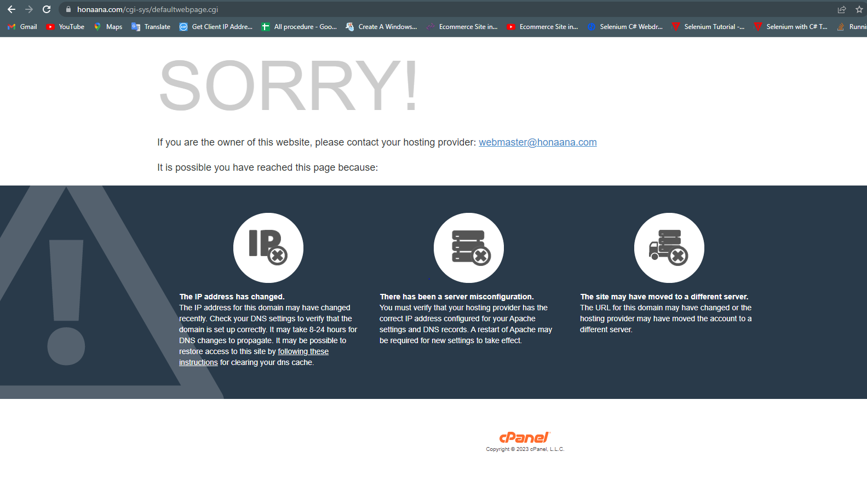The width and height of the screenshot is (867, 504).
Task: Open Create A Windows bookmark
Action: pos(382,27)
